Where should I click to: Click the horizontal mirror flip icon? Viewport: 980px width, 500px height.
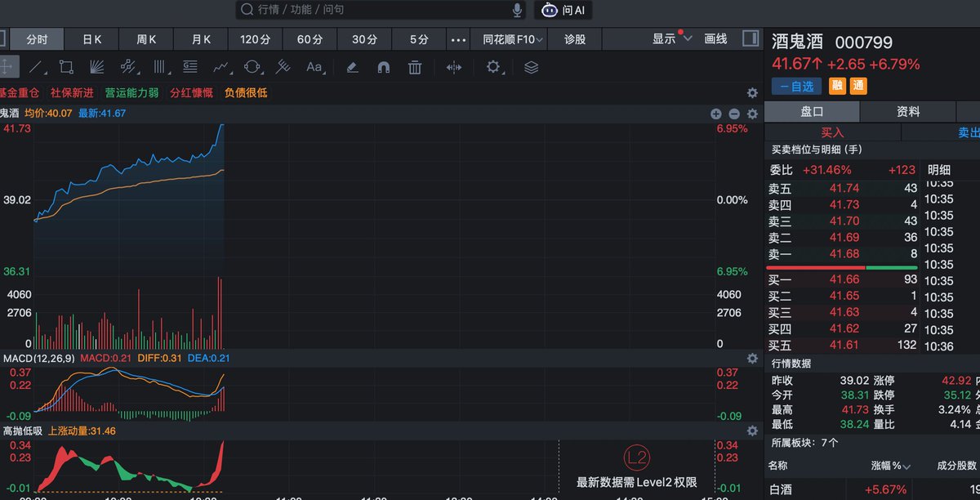click(x=454, y=67)
